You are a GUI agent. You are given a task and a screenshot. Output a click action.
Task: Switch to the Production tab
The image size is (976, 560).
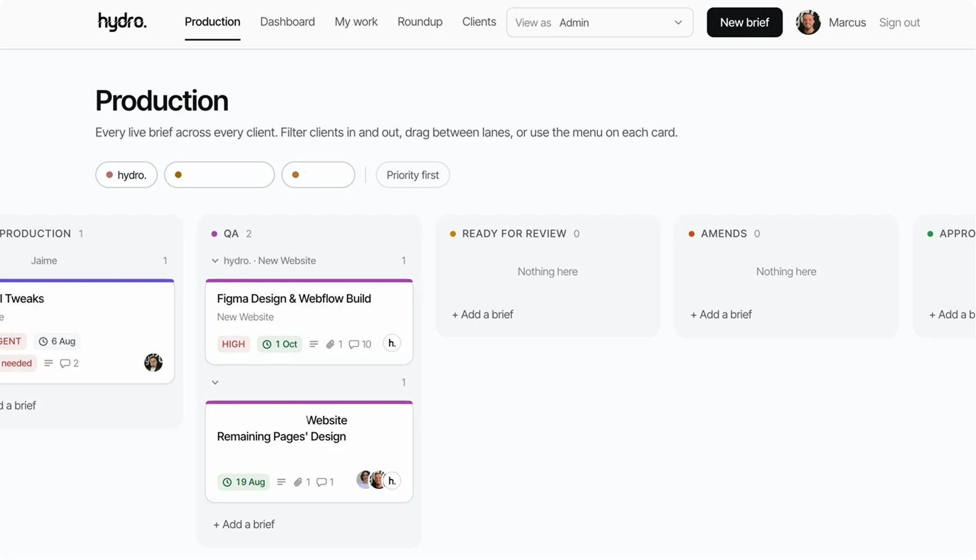[x=213, y=22]
